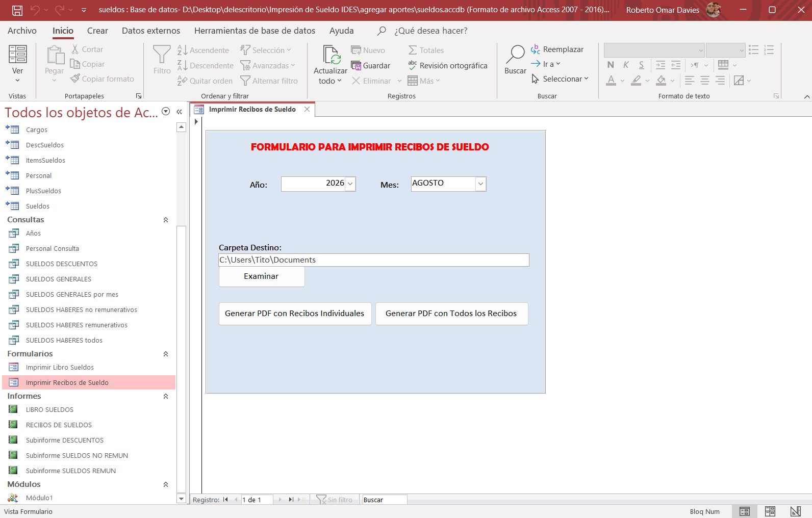
Task: Switch to the Crear ribbon tab
Action: pos(97,31)
